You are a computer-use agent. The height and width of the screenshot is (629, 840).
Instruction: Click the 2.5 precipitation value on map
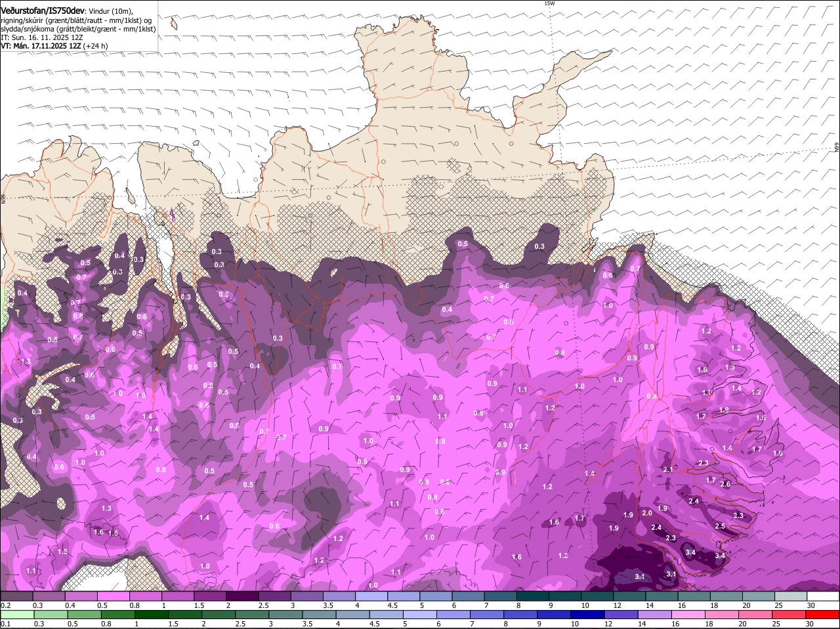pos(720,526)
